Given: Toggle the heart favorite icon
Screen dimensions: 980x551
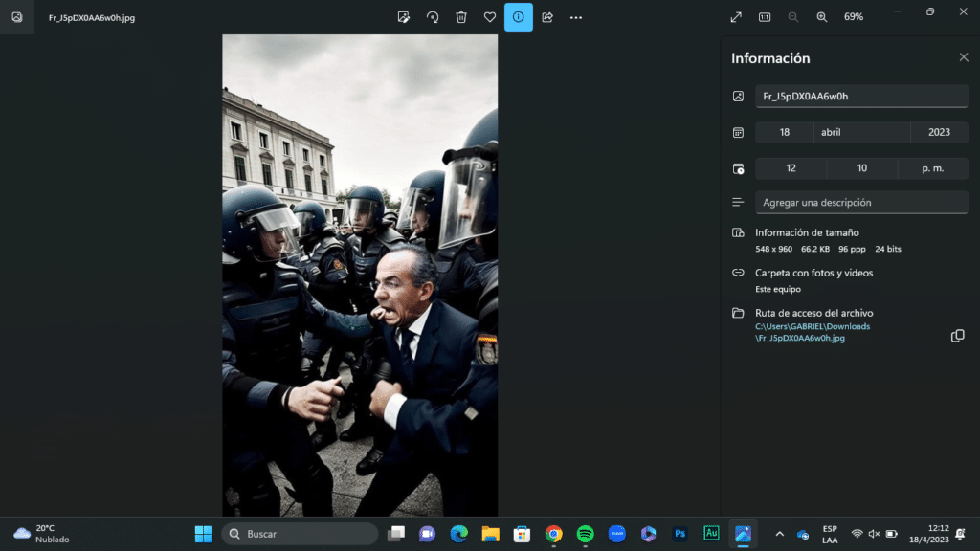Looking at the screenshot, I should [490, 17].
